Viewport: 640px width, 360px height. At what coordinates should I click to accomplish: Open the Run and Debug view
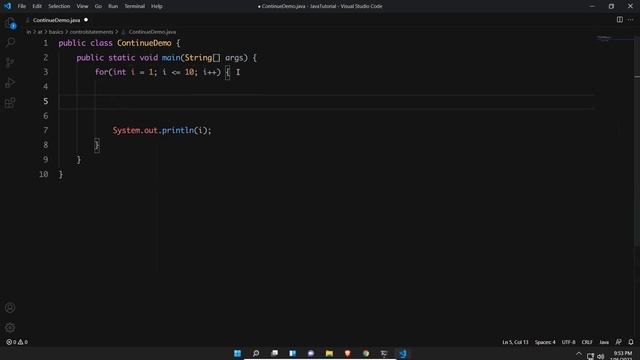coord(10,82)
